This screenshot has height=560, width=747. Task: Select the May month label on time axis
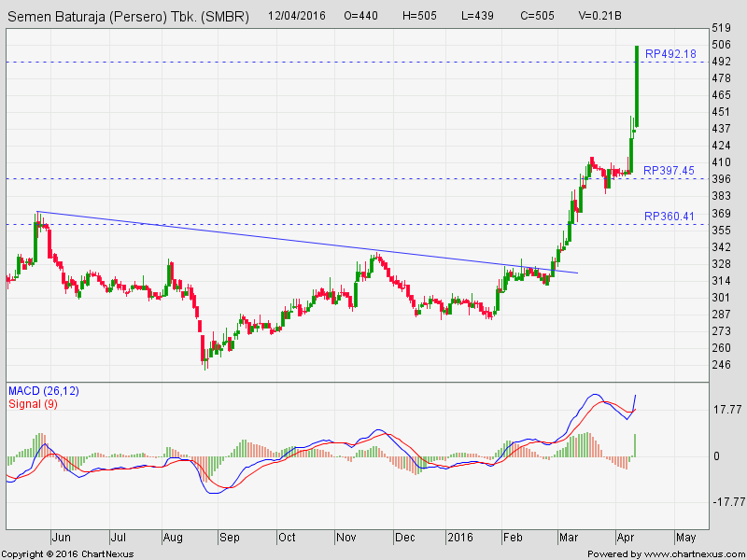pyautogui.click(x=686, y=538)
